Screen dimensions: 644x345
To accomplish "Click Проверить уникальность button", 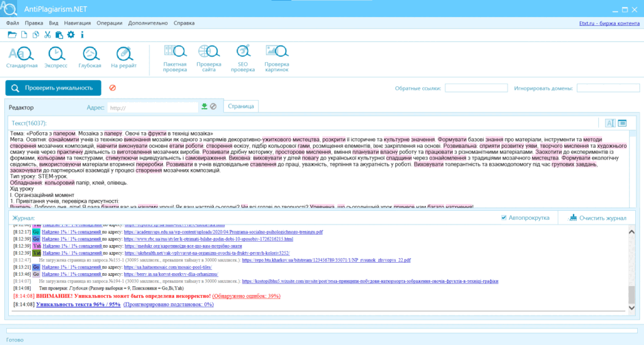I will tap(53, 88).
